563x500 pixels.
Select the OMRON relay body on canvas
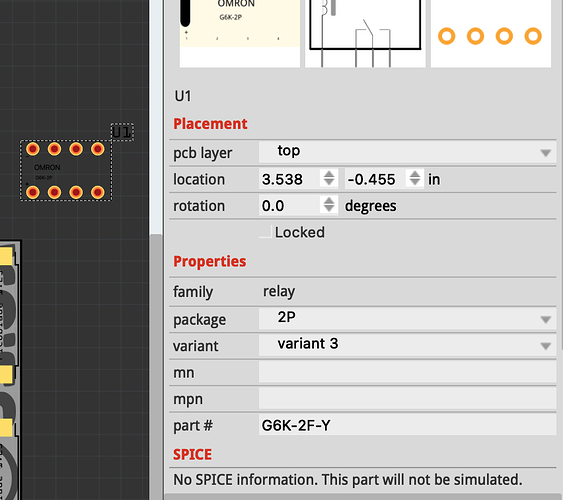(x=66, y=170)
